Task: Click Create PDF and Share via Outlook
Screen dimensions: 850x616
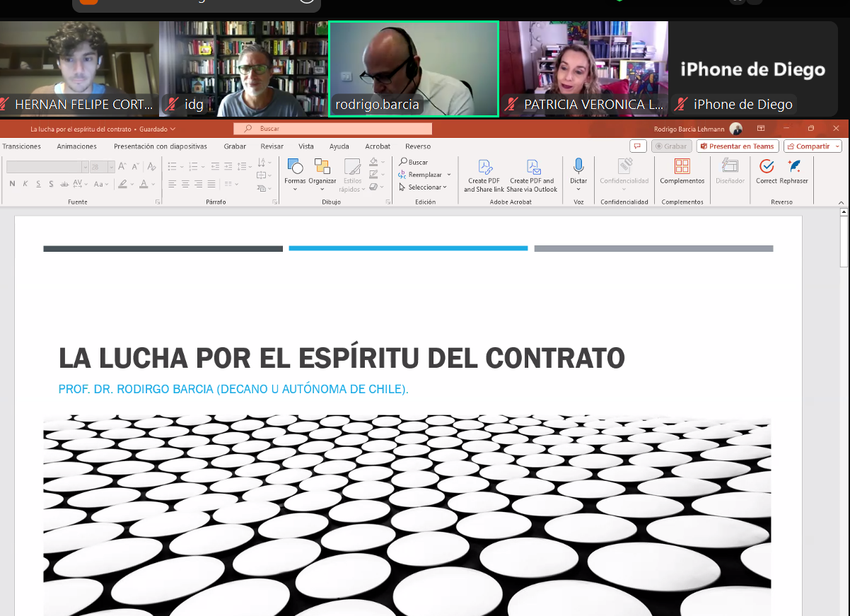Action: coord(532,175)
